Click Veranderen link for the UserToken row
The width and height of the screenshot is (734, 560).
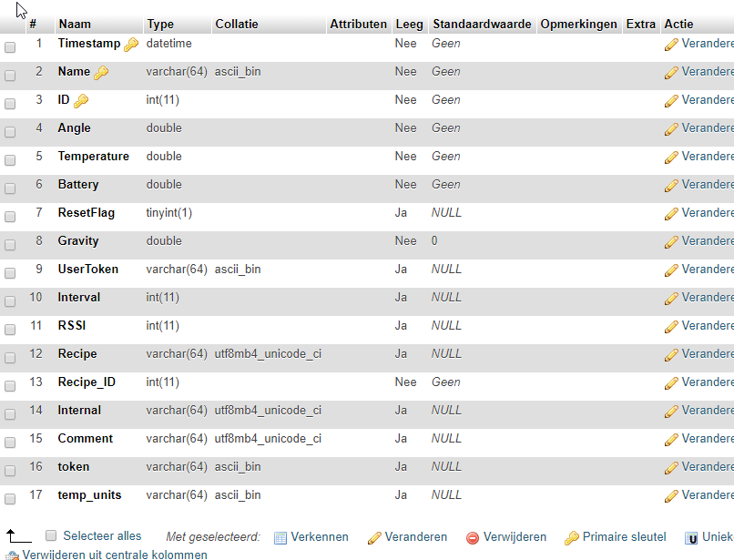[707, 270]
